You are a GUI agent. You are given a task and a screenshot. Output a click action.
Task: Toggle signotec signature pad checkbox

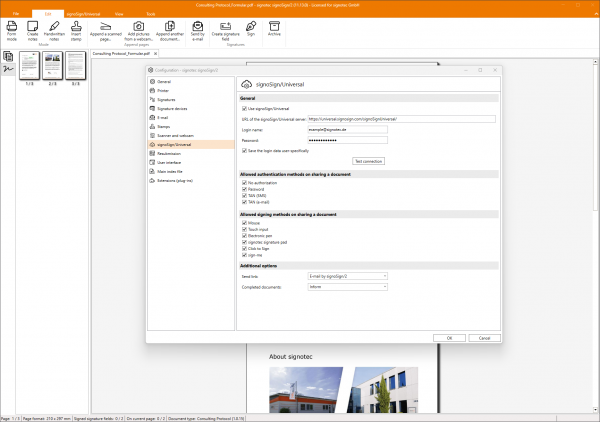pyautogui.click(x=244, y=242)
